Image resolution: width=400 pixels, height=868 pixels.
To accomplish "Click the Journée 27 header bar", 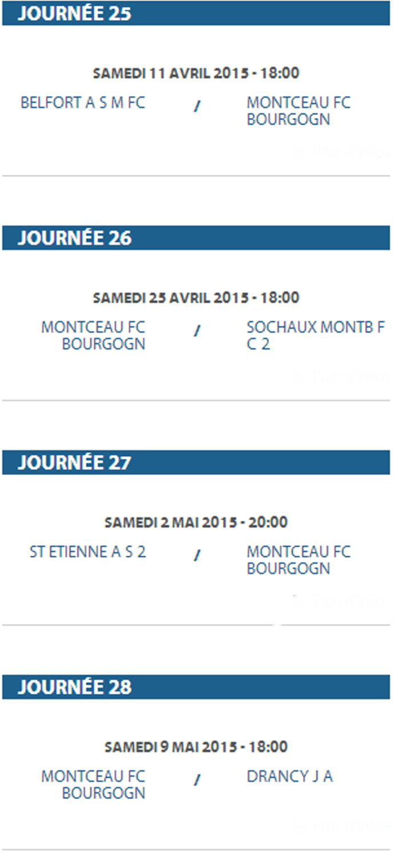I will coord(196,462).
